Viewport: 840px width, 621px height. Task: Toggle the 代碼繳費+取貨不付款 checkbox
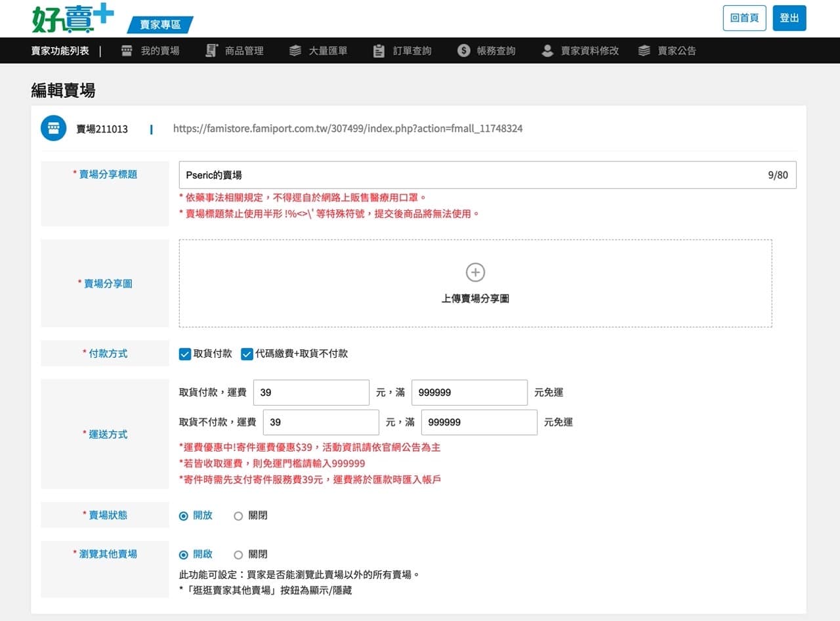coord(247,354)
